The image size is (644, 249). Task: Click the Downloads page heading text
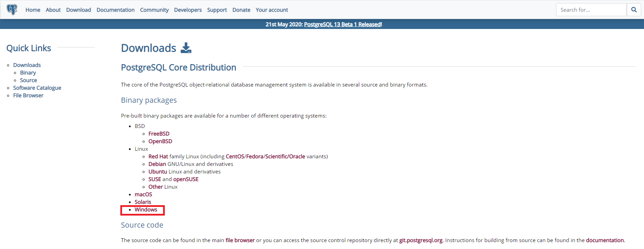pos(149,48)
